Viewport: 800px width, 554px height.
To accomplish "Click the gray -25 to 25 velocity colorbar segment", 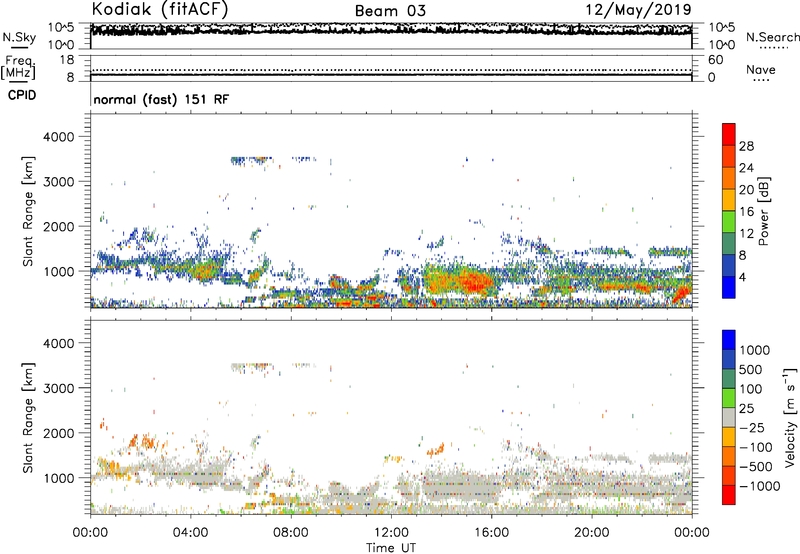I will tap(729, 417).
